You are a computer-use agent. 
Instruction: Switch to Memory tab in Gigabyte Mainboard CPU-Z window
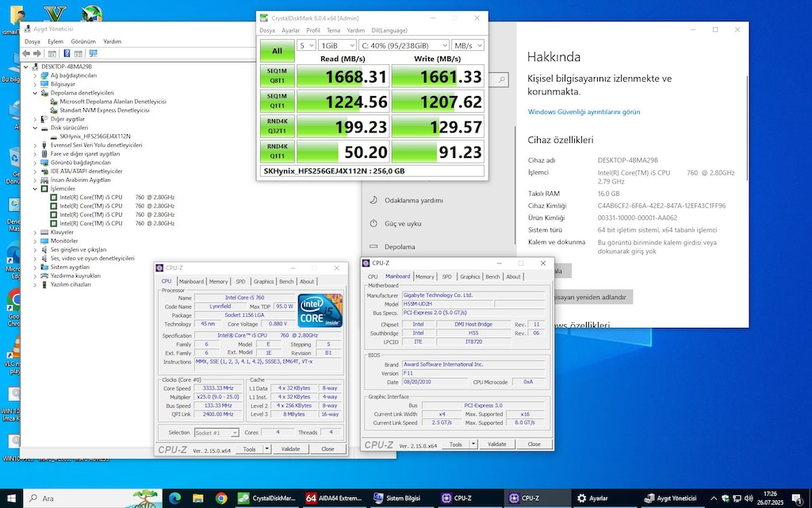click(425, 277)
